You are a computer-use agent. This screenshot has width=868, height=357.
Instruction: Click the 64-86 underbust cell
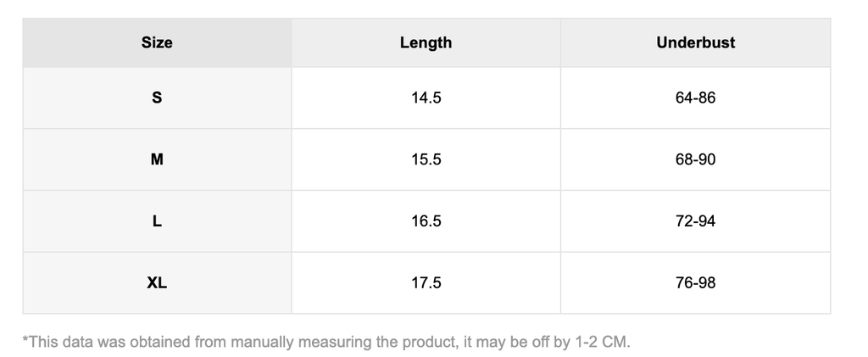click(695, 98)
